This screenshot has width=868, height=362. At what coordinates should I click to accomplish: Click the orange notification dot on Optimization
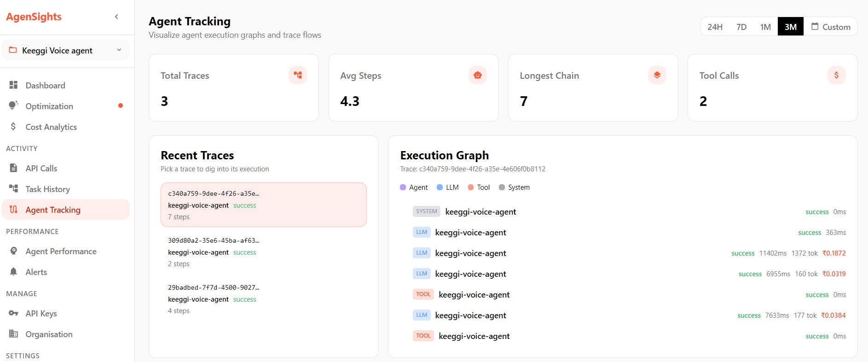coord(121,105)
